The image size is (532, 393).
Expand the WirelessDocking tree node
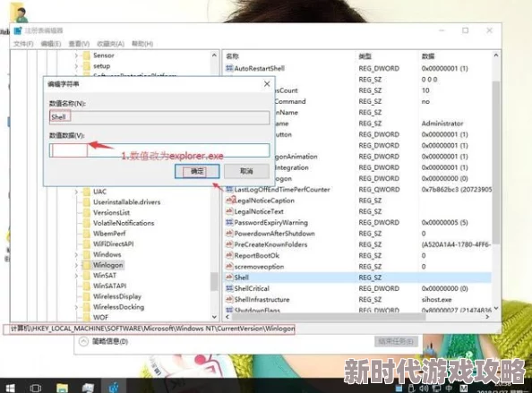[76, 307]
